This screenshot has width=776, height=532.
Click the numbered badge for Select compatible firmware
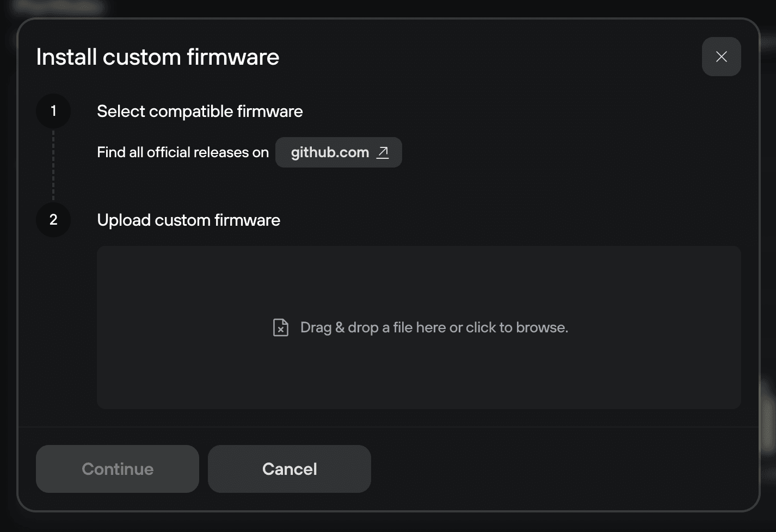point(53,111)
